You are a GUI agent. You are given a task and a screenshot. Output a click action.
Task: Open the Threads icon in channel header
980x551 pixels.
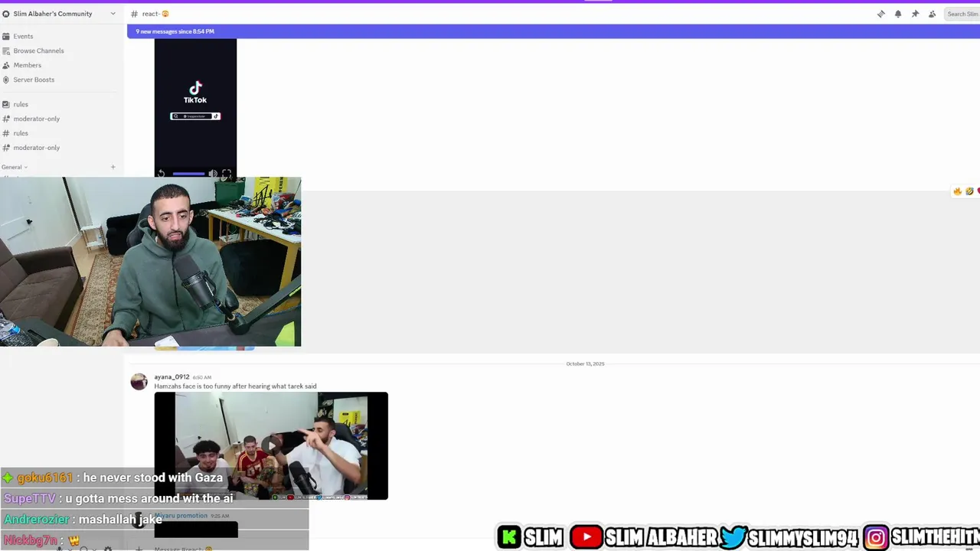(881, 14)
